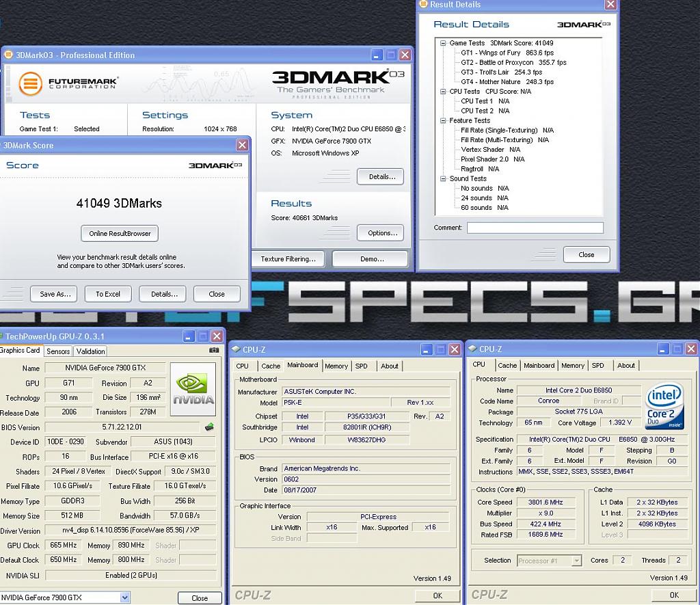Select the Pixel Shader 2.0 row
This screenshot has width=700, height=605.
point(493,159)
